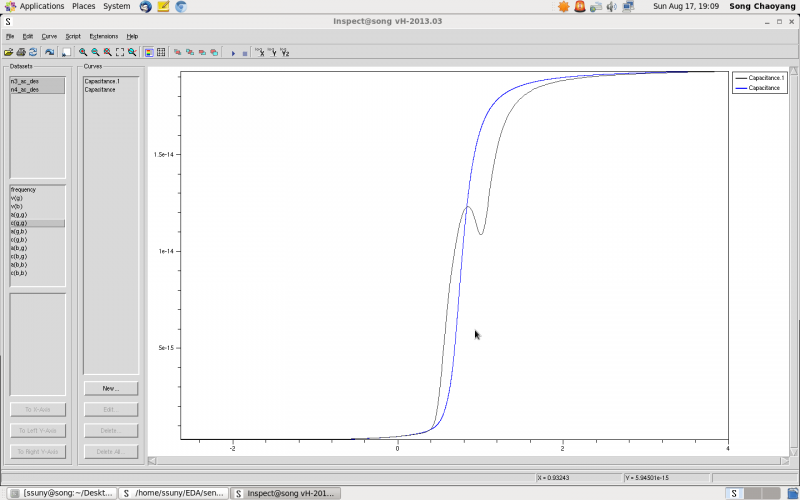
Task: Toggle the grid display icon
Action: pyautogui.click(x=161, y=52)
